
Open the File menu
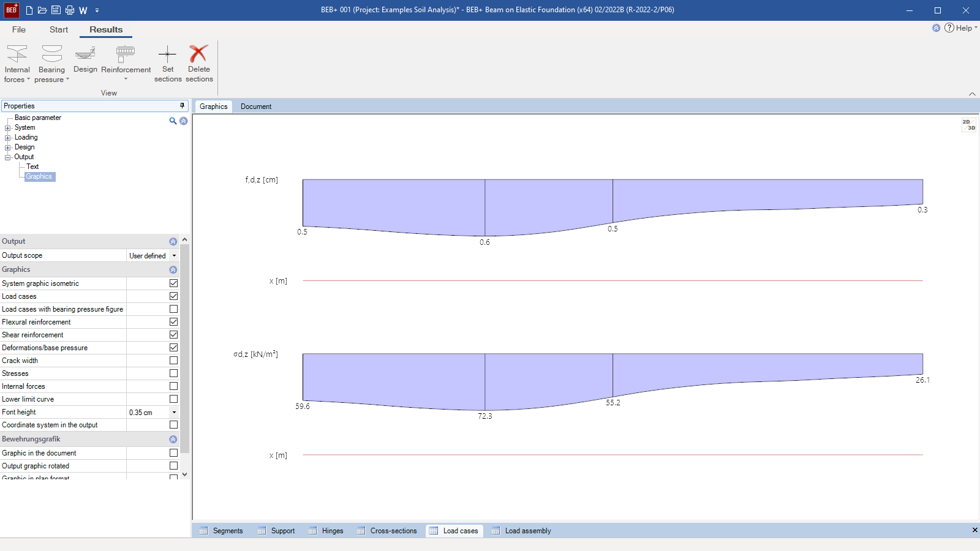click(x=19, y=29)
